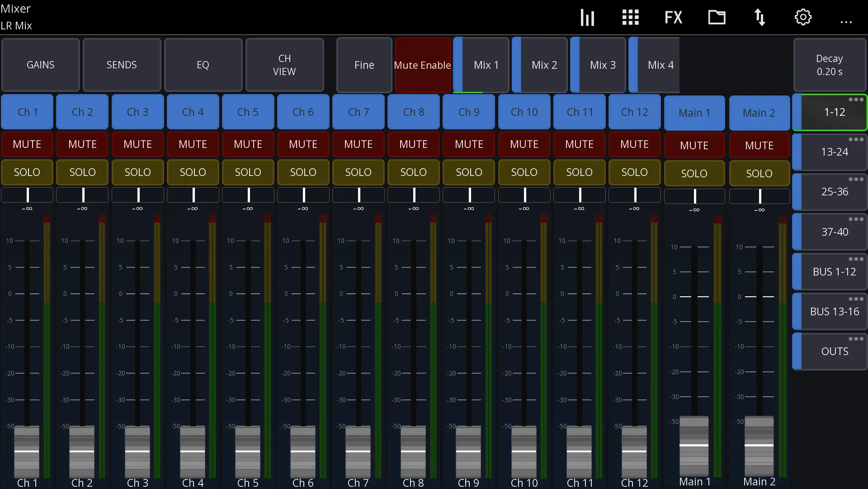
Task: Solo channel Ch 7
Action: tap(359, 172)
